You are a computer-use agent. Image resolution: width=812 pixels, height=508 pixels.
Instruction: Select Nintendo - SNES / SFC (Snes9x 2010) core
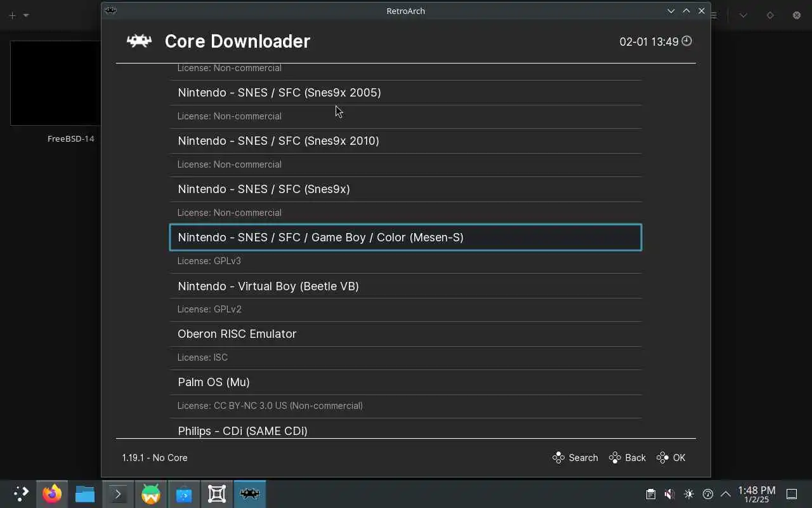405,141
